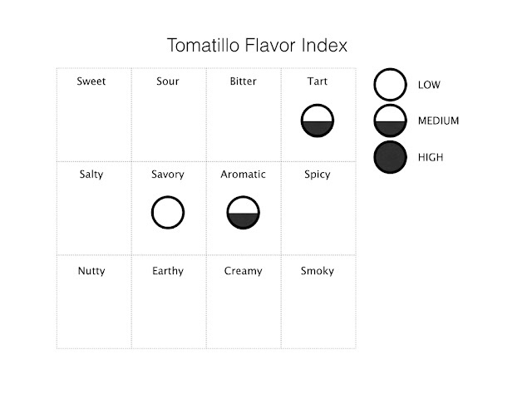Click the Tart medium half-filled circle
The width and height of the screenshot is (532, 399).
click(x=318, y=121)
